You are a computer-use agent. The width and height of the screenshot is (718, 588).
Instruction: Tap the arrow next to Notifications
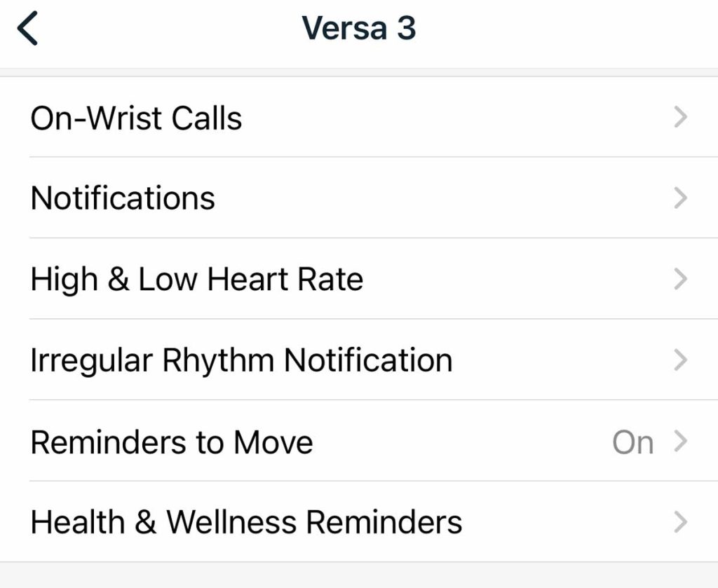coord(679,198)
